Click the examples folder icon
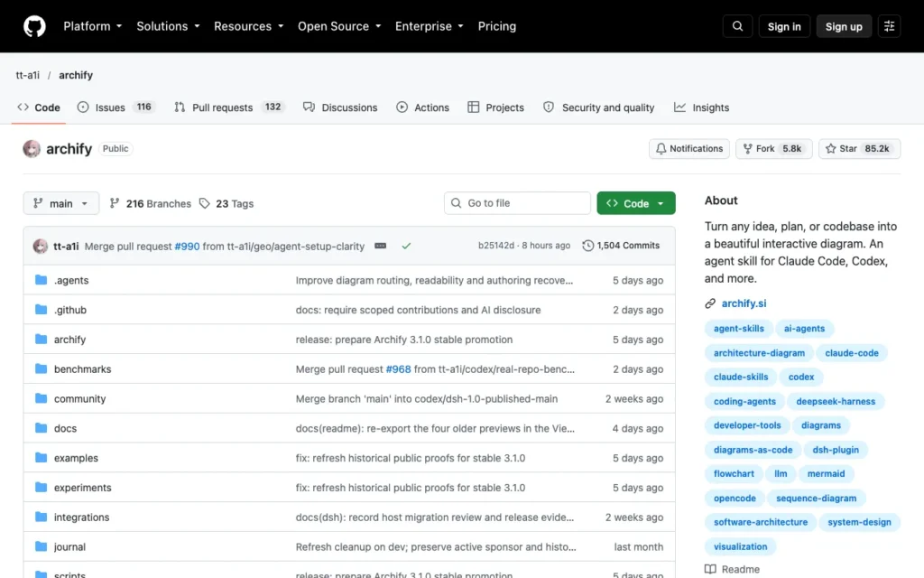 coord(41,458)
